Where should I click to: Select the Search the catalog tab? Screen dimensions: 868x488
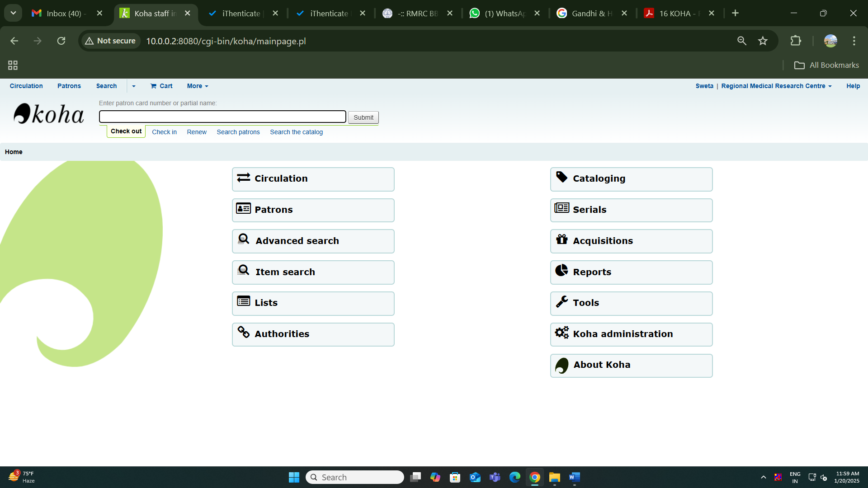pos(296,132)
